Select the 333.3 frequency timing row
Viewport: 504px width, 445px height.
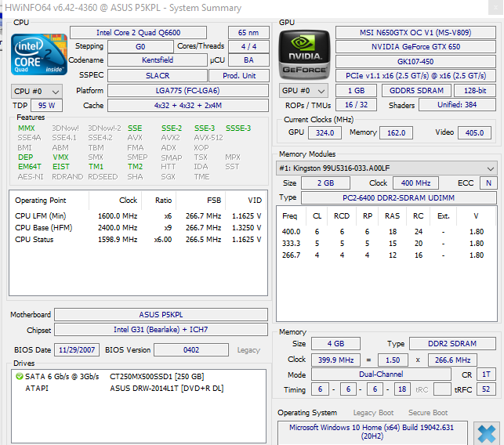[x=386, y=244]
